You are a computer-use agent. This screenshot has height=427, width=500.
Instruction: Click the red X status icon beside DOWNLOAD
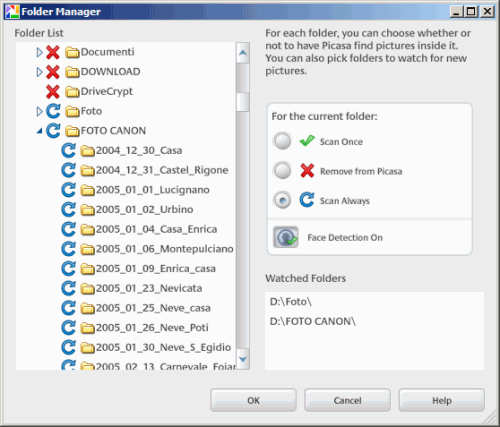point(53,72)
